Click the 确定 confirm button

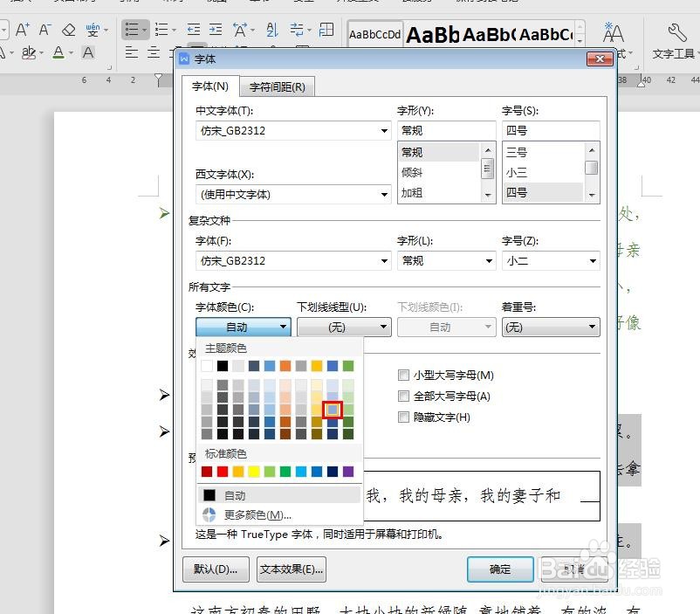point(500,569)
